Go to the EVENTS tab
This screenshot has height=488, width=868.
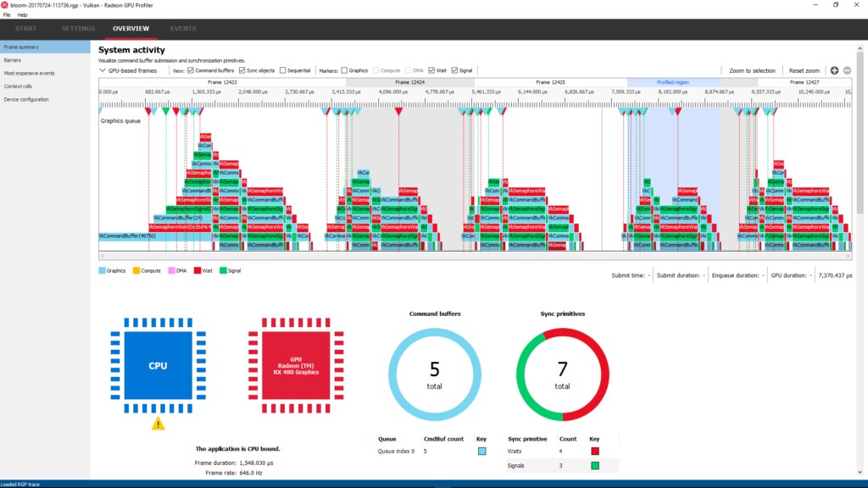(183, 28)
